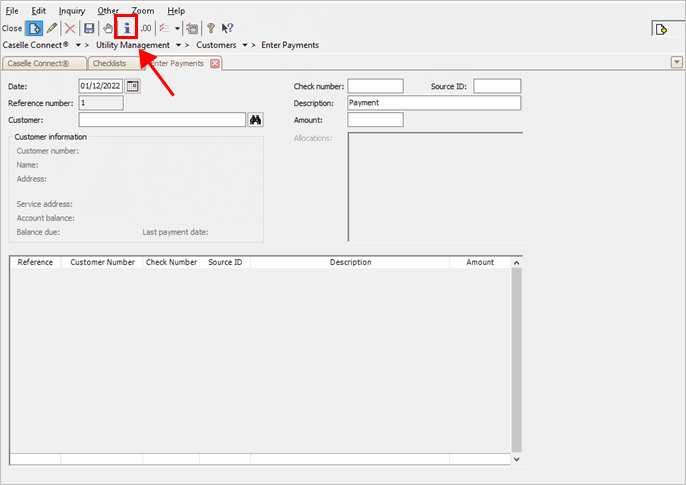686x485 pixels.
Task: Click the binoculars Customer search icon
Action: click(255, 120)
